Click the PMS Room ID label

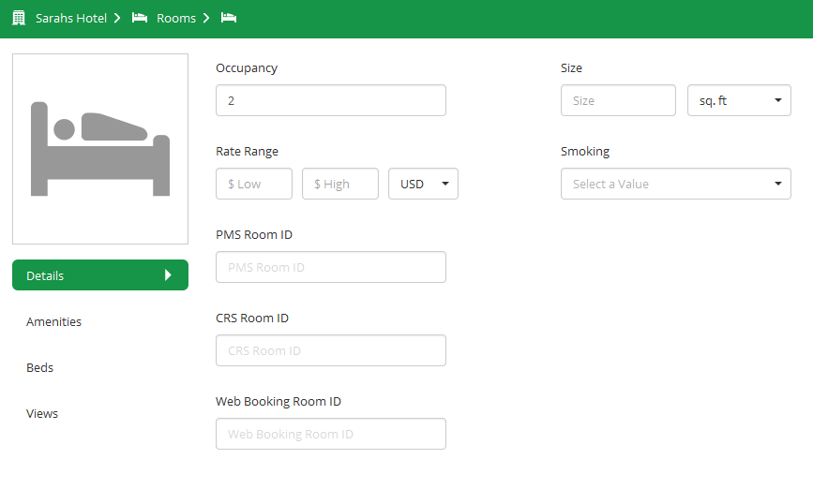[254, 234]
